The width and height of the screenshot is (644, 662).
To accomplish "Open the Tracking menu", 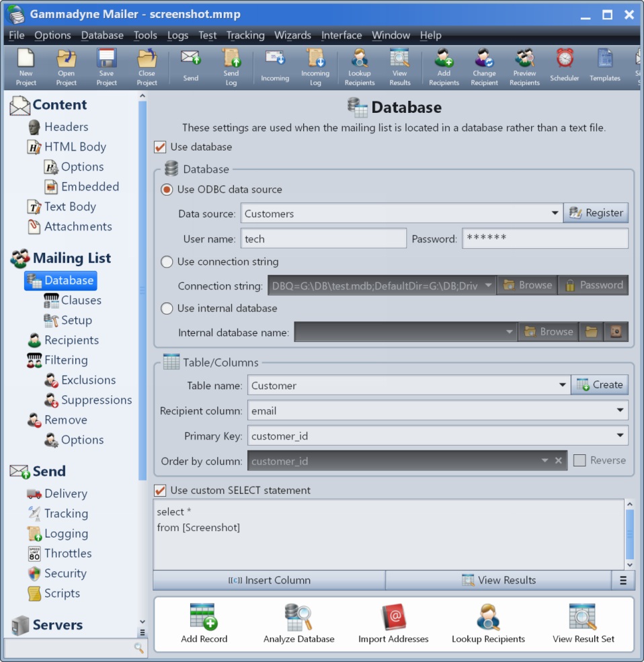I will [x=245, y=35].
